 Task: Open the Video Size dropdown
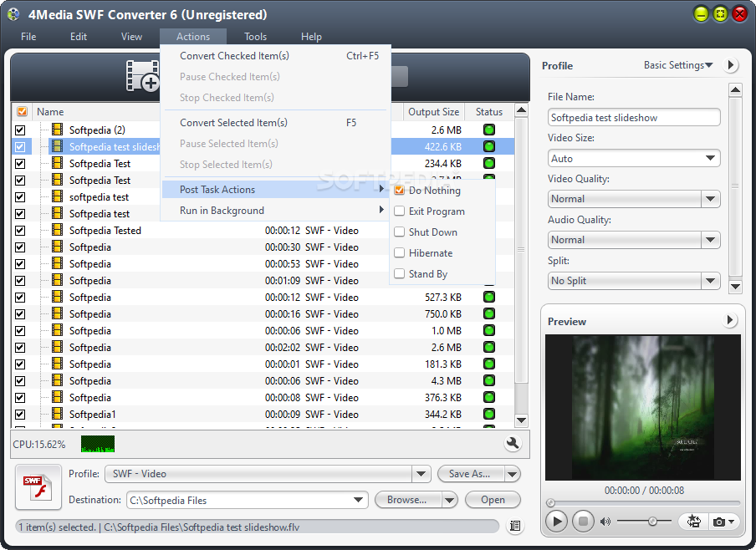tap(710, 158)
